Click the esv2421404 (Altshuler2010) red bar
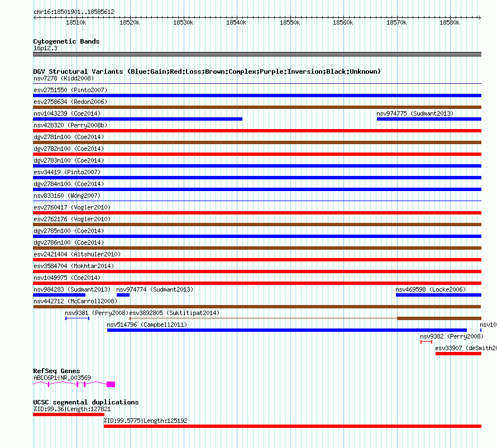The image size is (497, 448). click(x=257, y=260)
